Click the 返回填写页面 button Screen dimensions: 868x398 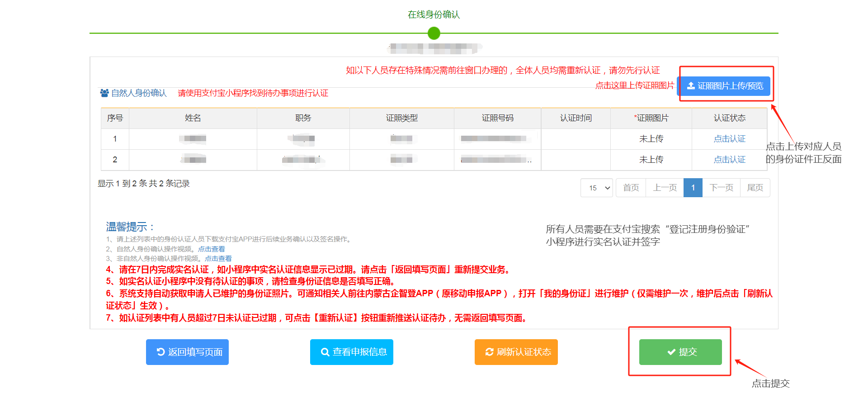[187, 352]
